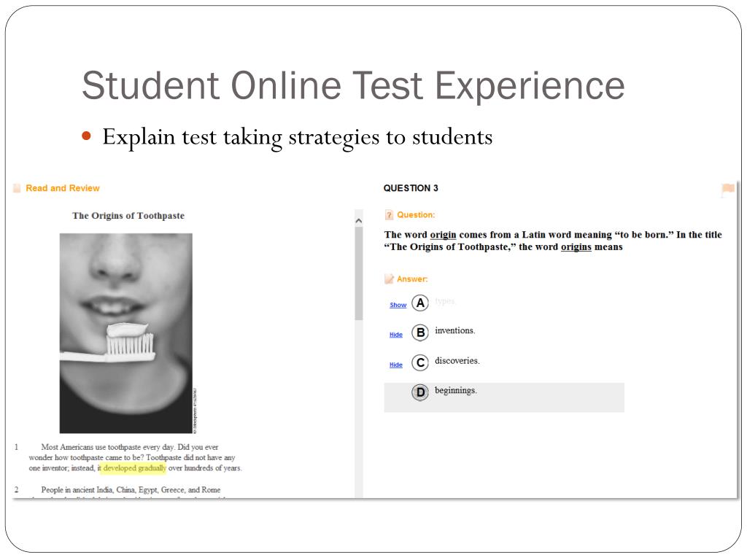Click the answer text 'beginnings.'
The height and width of the screenshot is (560, 747).
[456, 391]
